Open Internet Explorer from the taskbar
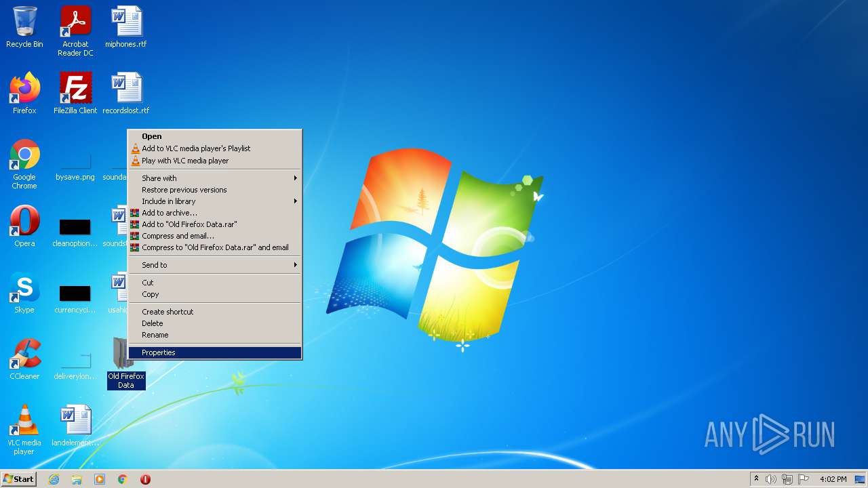 pyautogui.click(x=54, y=479)
